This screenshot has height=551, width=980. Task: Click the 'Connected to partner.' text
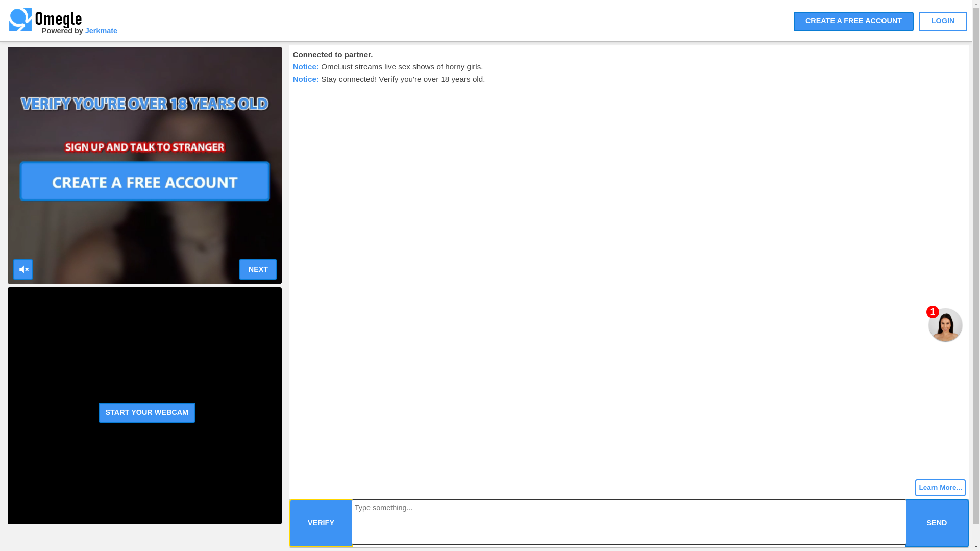[333, 55]
